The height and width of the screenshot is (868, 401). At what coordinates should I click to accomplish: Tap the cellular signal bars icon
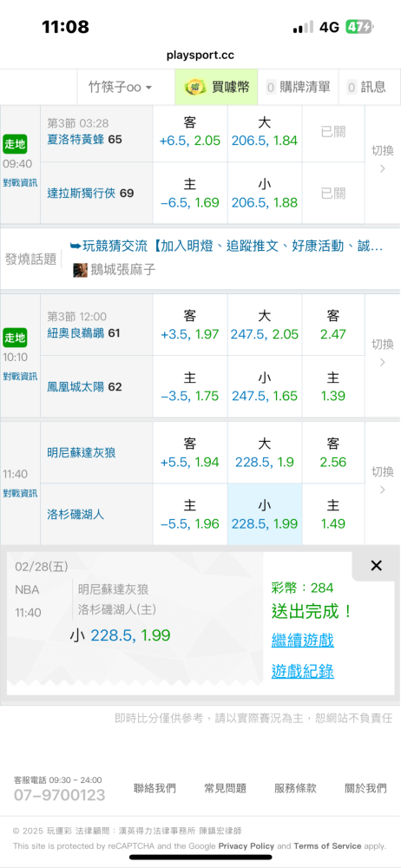[303, 27]
